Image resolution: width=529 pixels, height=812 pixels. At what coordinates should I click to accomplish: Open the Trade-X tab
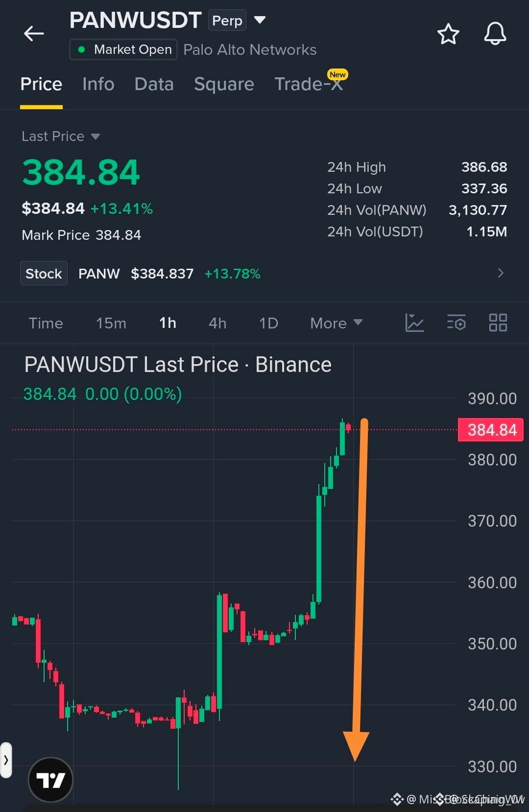309,84
